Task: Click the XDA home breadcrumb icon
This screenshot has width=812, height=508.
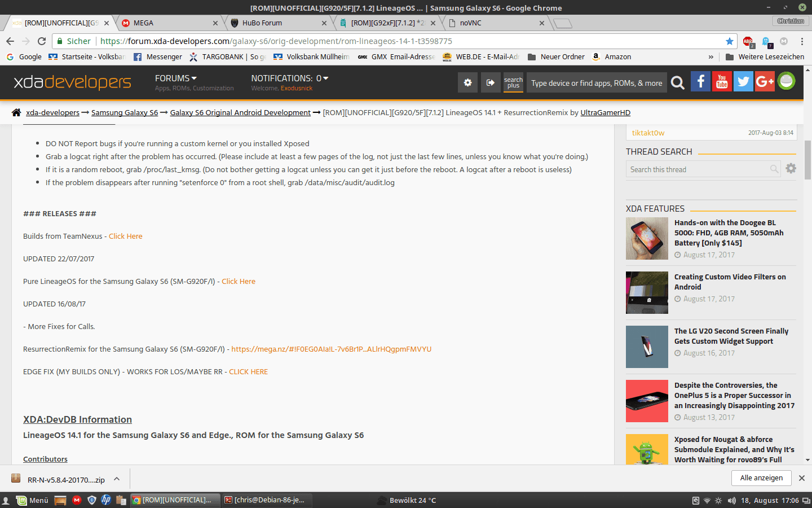Action: tap(16, 112)
